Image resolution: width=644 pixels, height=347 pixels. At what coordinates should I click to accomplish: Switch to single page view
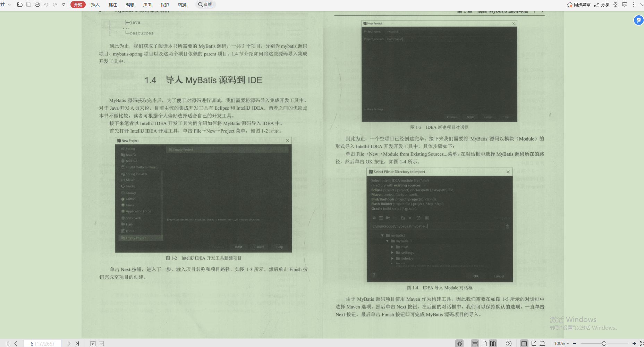tap(484, 344)
